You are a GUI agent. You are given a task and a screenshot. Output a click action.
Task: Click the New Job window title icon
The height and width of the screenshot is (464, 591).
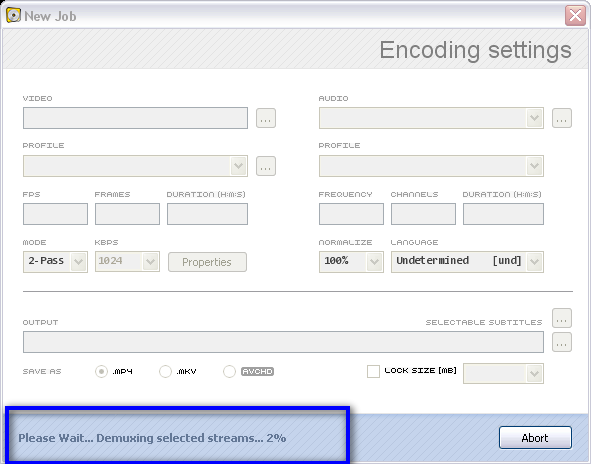(x=13, y=15)
